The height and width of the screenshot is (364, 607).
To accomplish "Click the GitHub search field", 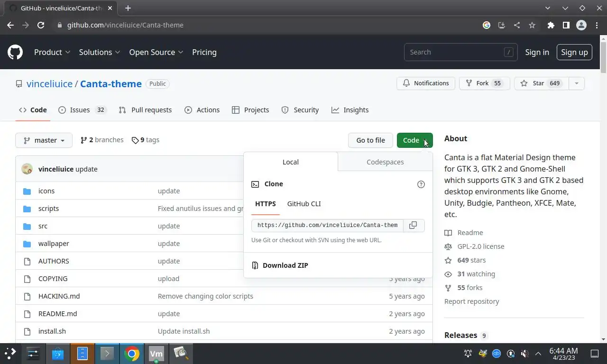I will tap(460, 52).
